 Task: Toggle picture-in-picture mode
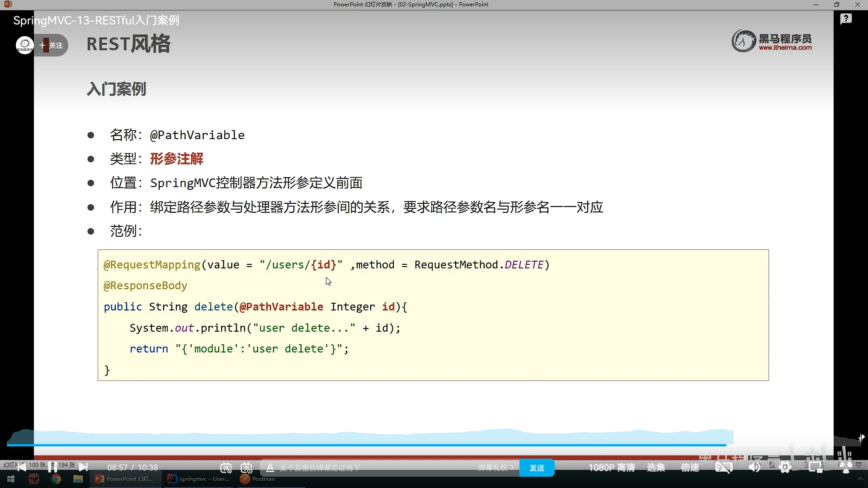[x=816, y=468]
